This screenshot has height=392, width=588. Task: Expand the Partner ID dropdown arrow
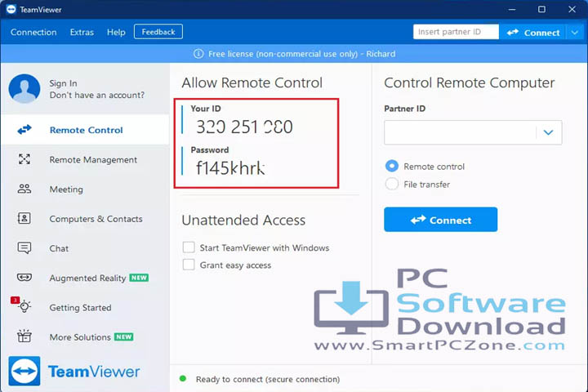[x=548, y=132]
